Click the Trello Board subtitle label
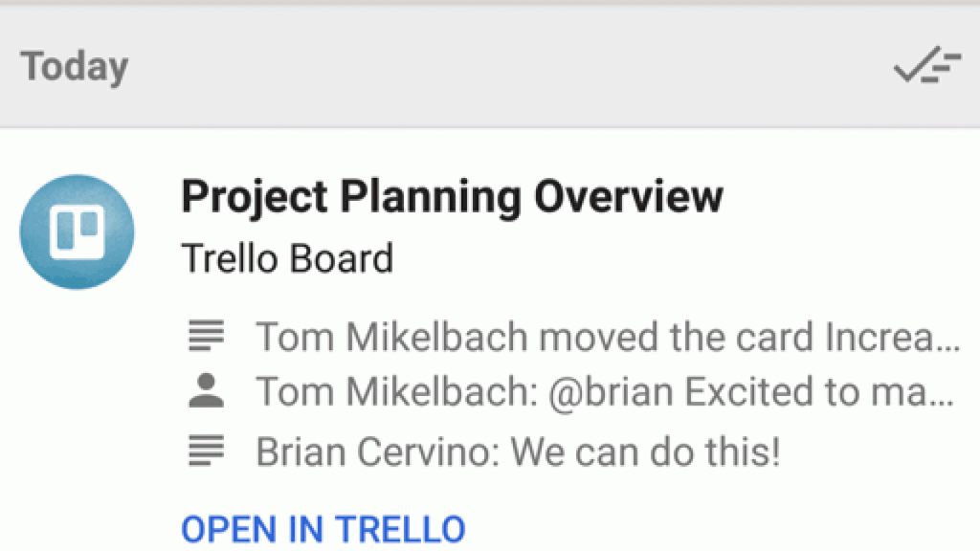This screenshot has width=980, height=551. click(x=286, y=256)
